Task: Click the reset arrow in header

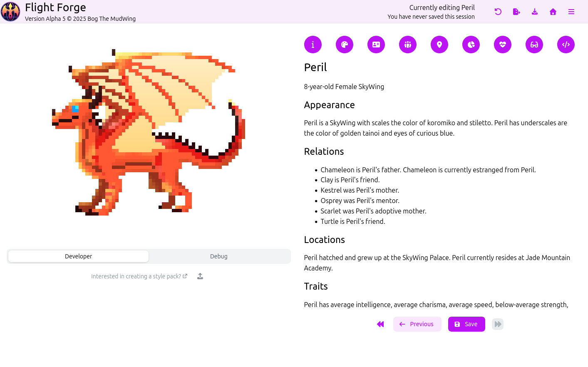Action: click(x=498, y=12)
